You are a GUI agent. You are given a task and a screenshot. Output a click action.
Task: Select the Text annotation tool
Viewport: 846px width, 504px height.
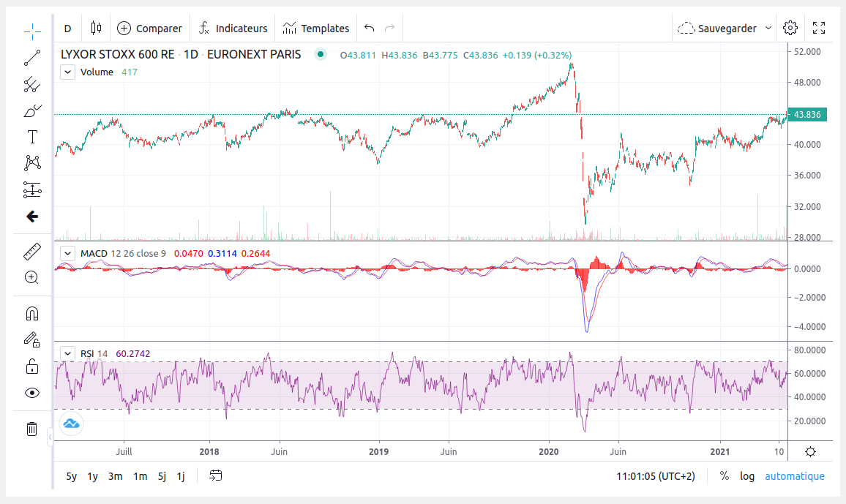(32, 137)
